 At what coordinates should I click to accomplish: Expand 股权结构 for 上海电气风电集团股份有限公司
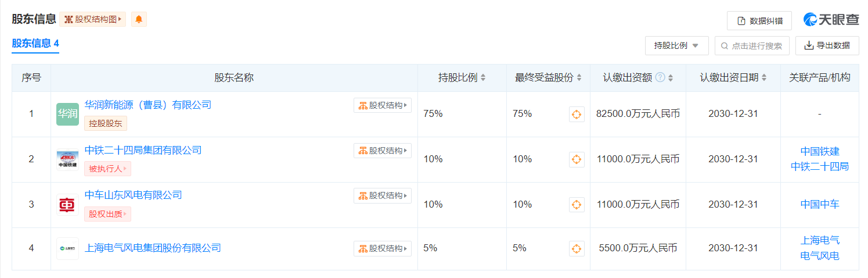pyautogui.click(x=383, y=248)
